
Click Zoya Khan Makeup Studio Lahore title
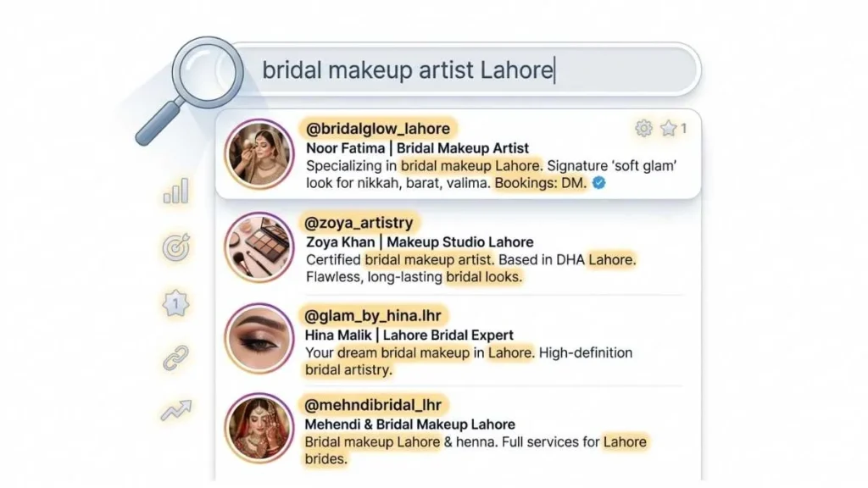pos(420,242)
